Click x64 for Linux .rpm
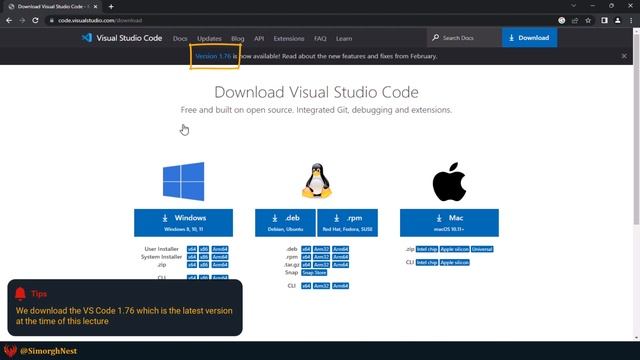The image size is (640, 360). 306,257
